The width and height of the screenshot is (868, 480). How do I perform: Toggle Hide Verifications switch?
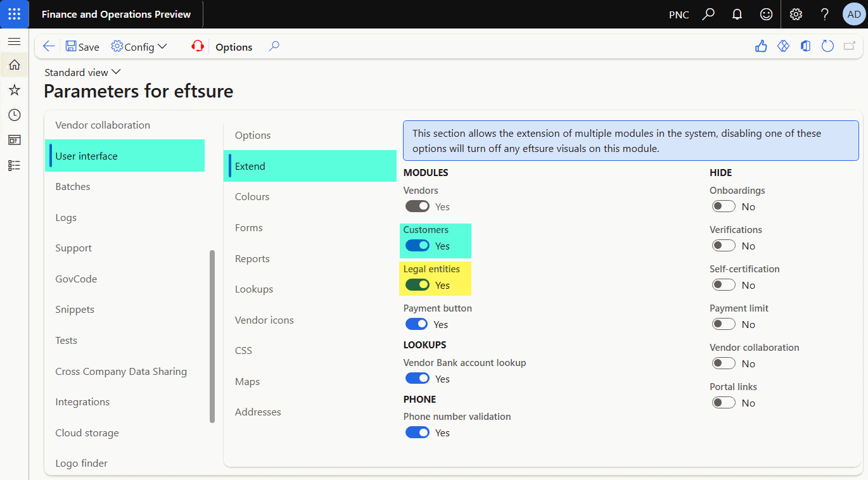pos(724,246)
